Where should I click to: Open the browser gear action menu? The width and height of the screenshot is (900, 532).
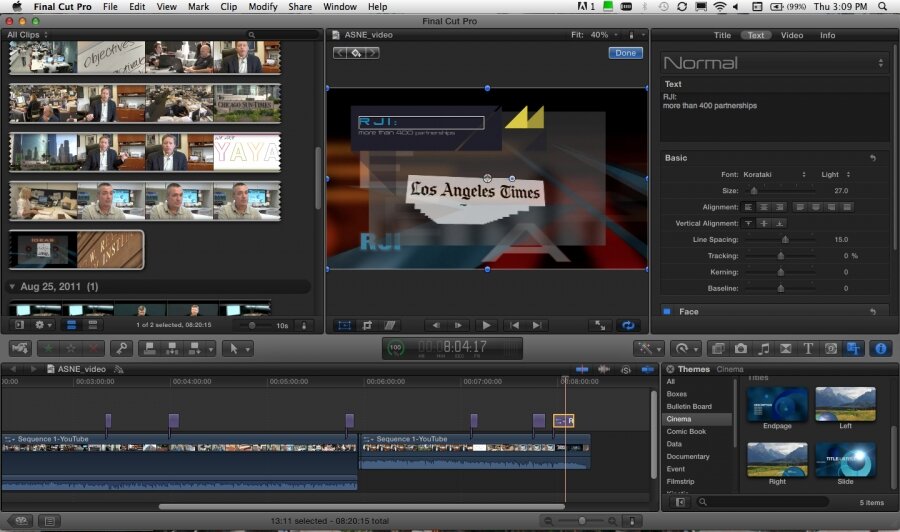coord(43,325)
